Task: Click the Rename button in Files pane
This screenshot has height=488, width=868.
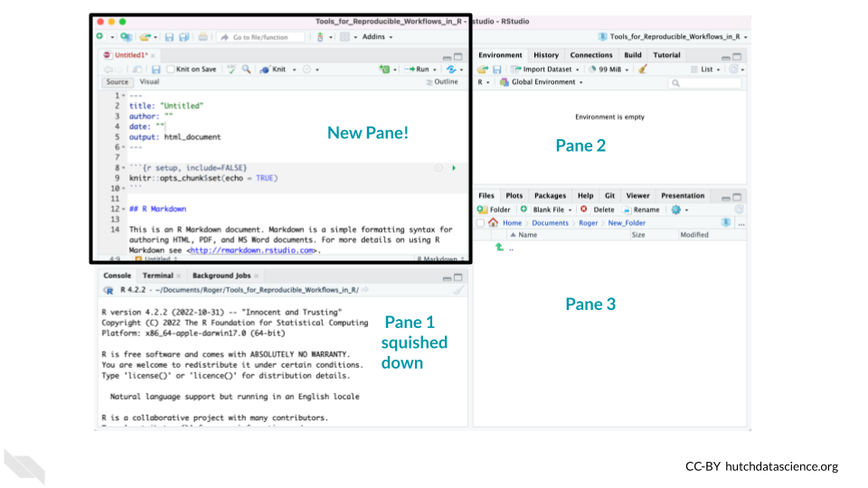Action: click(x=641, y=210)
